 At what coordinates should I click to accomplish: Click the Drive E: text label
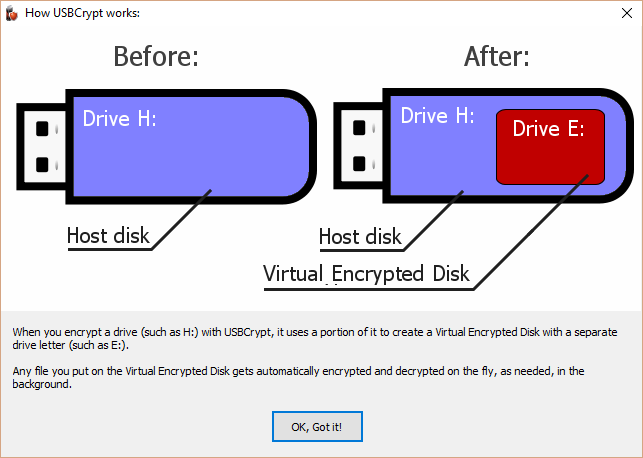coord(549,129)
